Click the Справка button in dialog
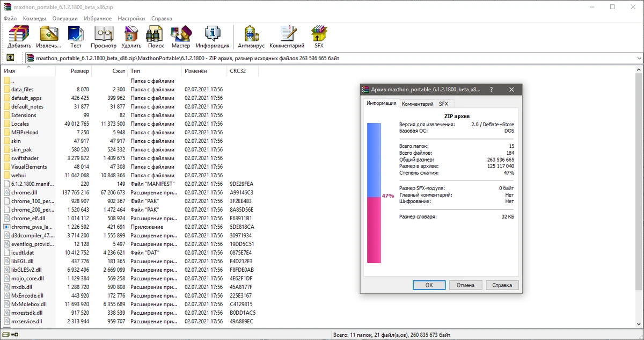Screen dimensions: 644x340 pyautogui.click(x=502, y=285)
